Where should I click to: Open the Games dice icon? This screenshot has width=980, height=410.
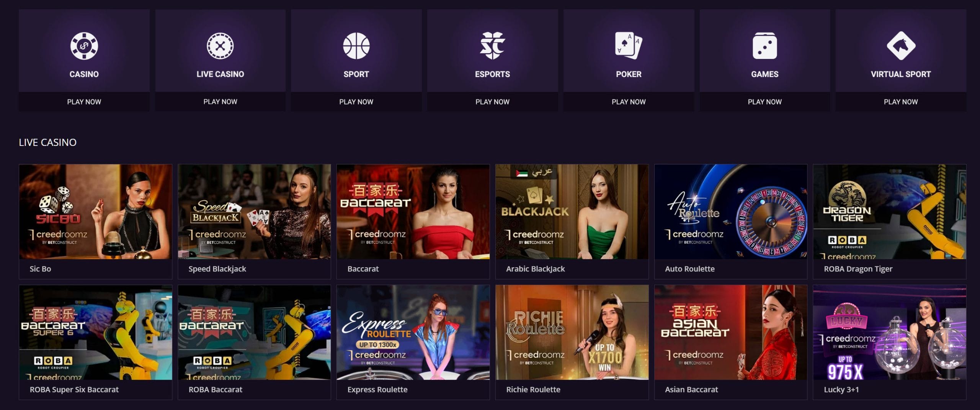(764, 46)
